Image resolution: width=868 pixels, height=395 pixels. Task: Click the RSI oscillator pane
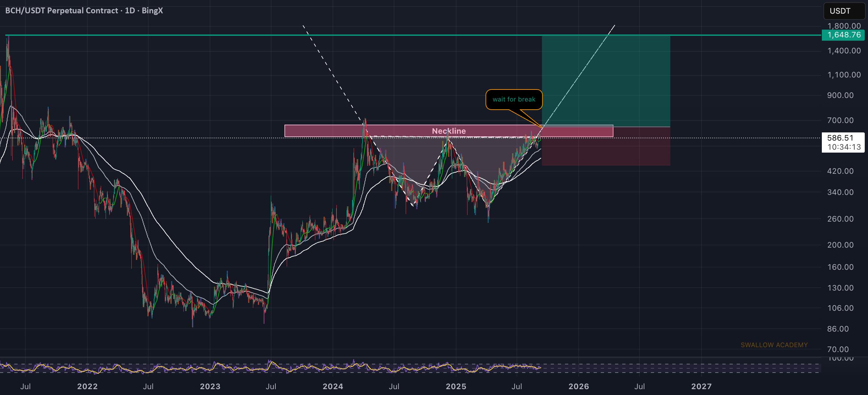pos(410,367)
